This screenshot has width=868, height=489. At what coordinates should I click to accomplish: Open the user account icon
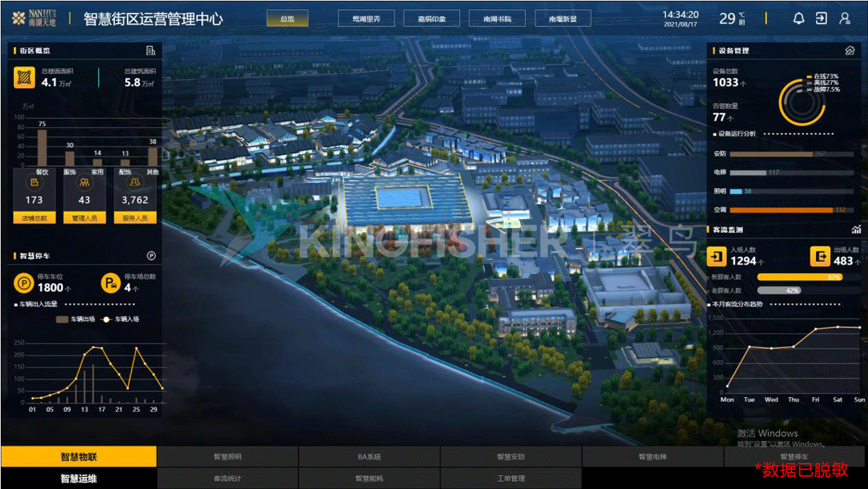[x=844, y=19]
